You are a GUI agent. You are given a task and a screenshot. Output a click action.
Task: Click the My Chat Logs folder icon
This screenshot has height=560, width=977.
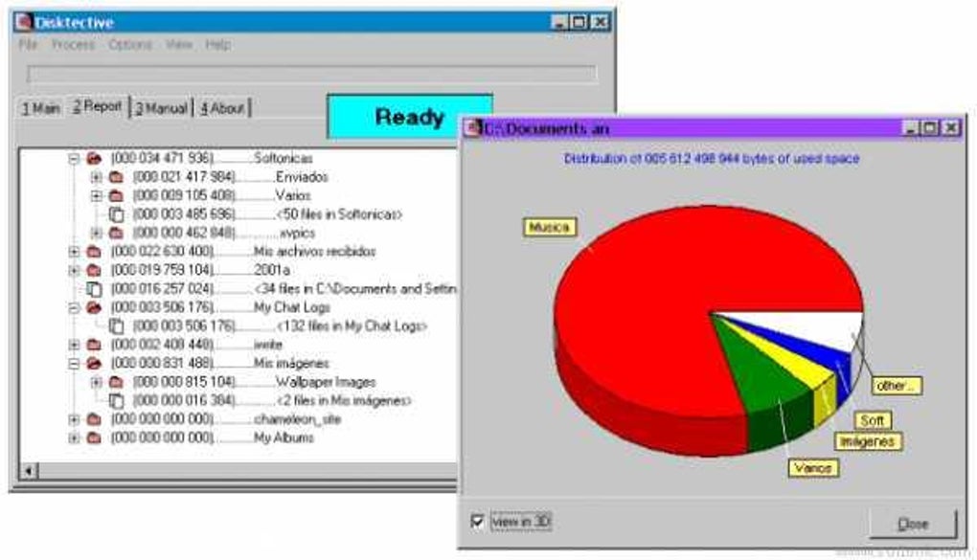(x=94, y=307)
